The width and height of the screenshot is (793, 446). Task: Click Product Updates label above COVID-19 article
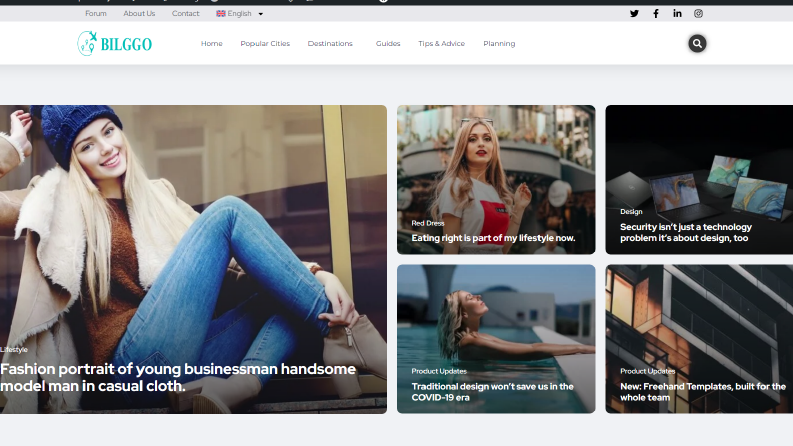coord(439,371)
